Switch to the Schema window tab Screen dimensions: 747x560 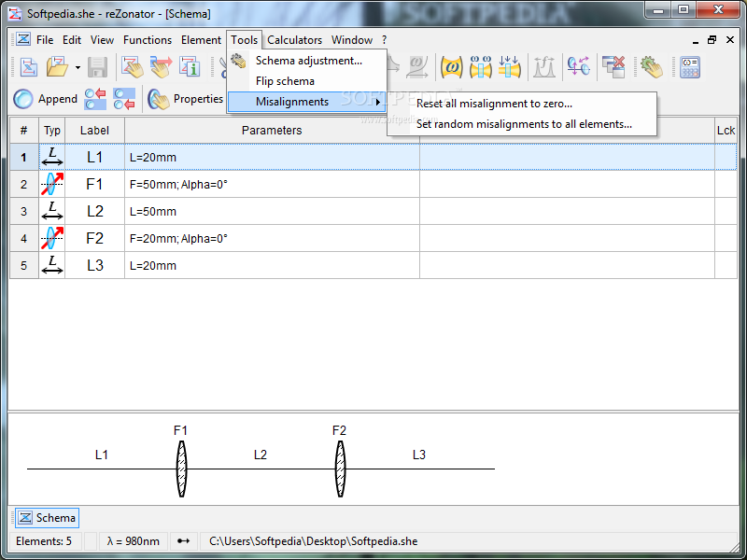pos(48,518)
